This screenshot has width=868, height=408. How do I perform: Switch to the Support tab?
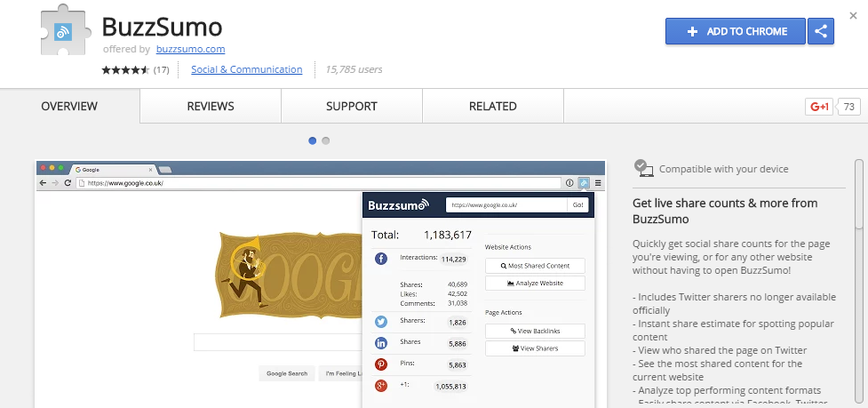coord(351,107)
